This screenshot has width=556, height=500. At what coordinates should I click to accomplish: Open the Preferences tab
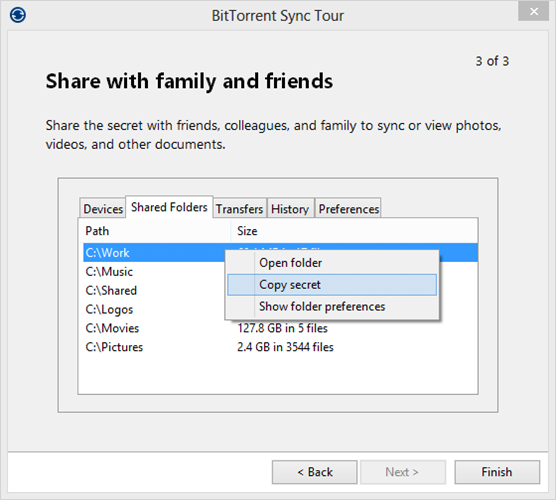tap(349, 209)
